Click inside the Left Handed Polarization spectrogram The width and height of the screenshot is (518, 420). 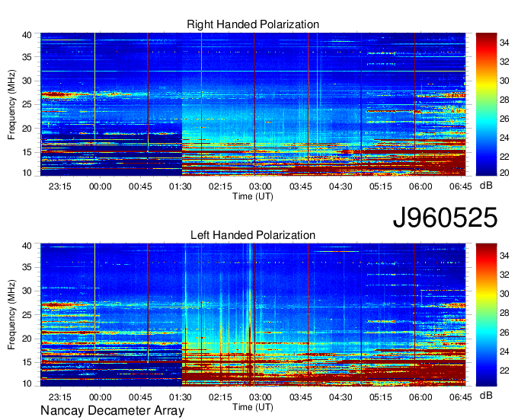click(253, 315)
